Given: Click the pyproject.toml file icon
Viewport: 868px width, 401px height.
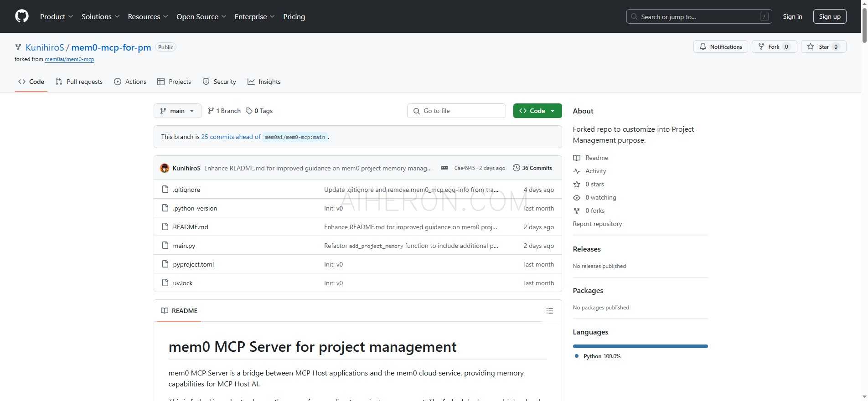Looking at the screenshot, I should (165, 264).
